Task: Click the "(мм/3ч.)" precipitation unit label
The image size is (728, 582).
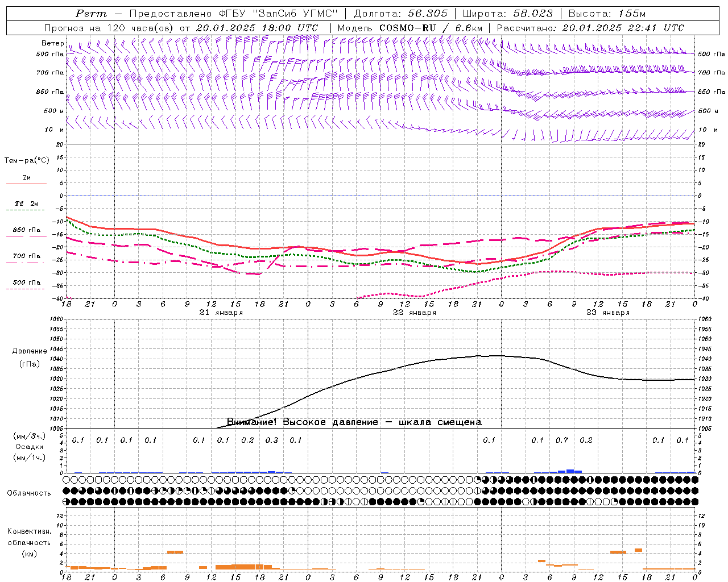Action: click(30, 436)
